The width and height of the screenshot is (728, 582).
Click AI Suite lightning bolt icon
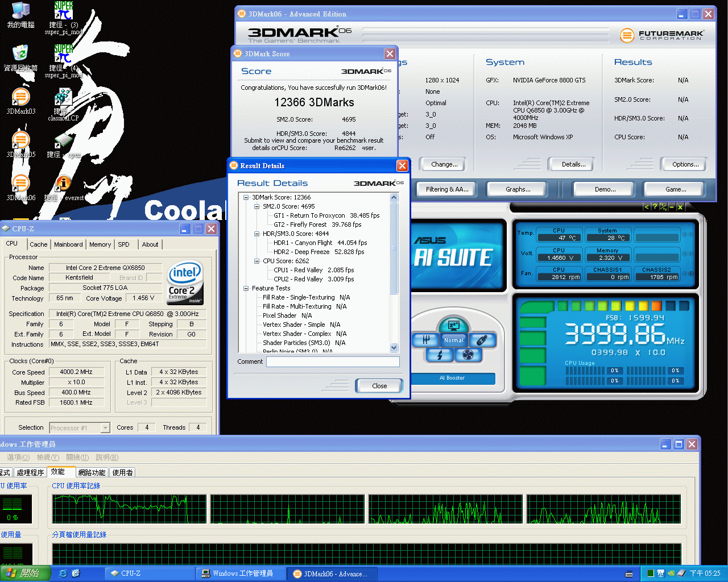440,355
